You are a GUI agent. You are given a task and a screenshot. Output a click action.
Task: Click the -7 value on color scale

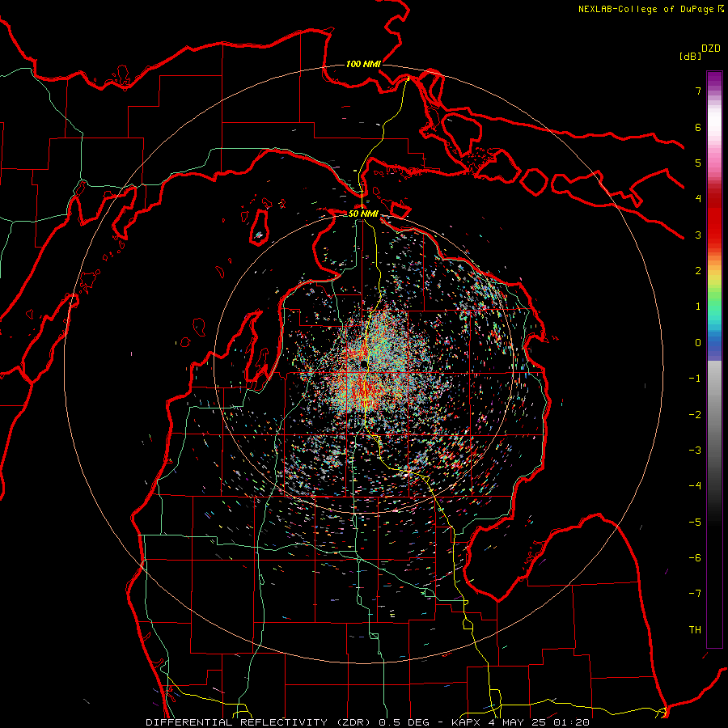click(x=695, y=594)
